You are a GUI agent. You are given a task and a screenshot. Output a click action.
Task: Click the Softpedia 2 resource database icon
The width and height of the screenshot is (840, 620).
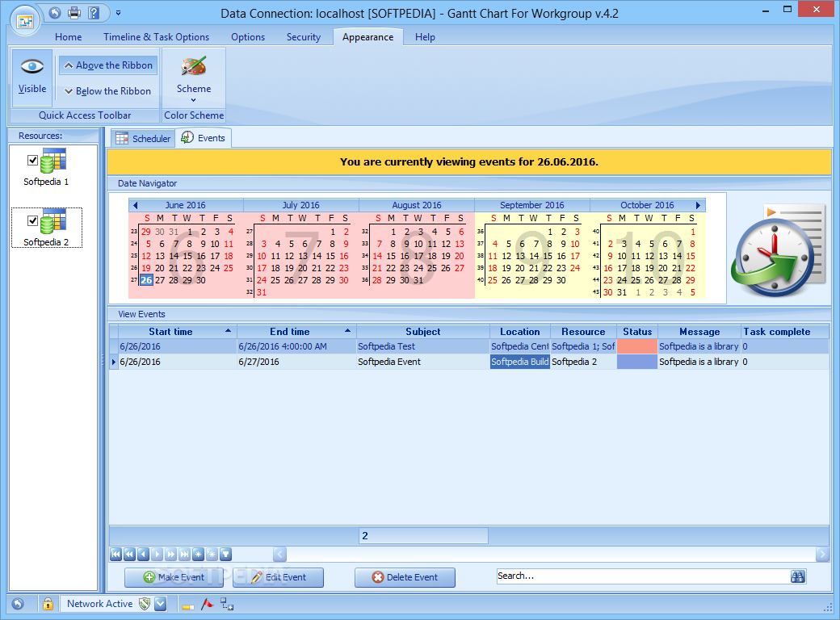53,221
